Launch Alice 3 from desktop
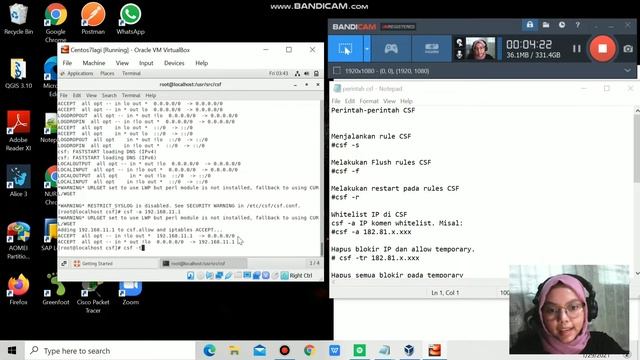Viewport: 640px width, 360px height. 18,181
